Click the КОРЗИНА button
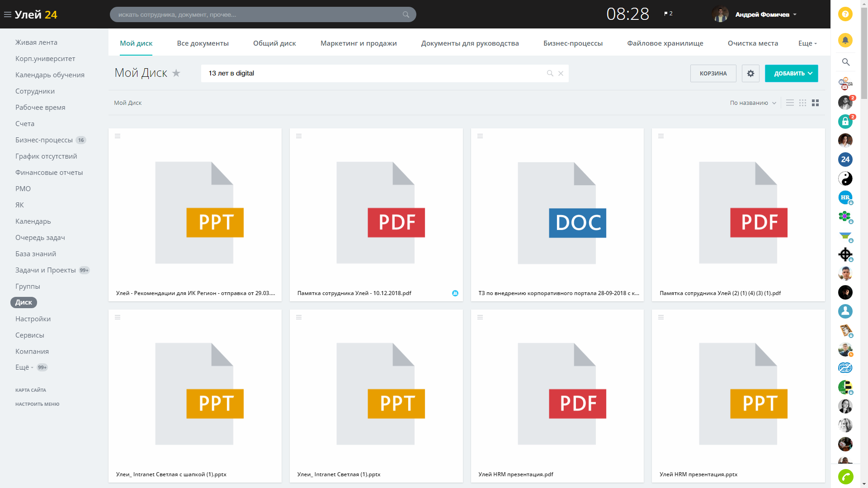 [713, 73]
